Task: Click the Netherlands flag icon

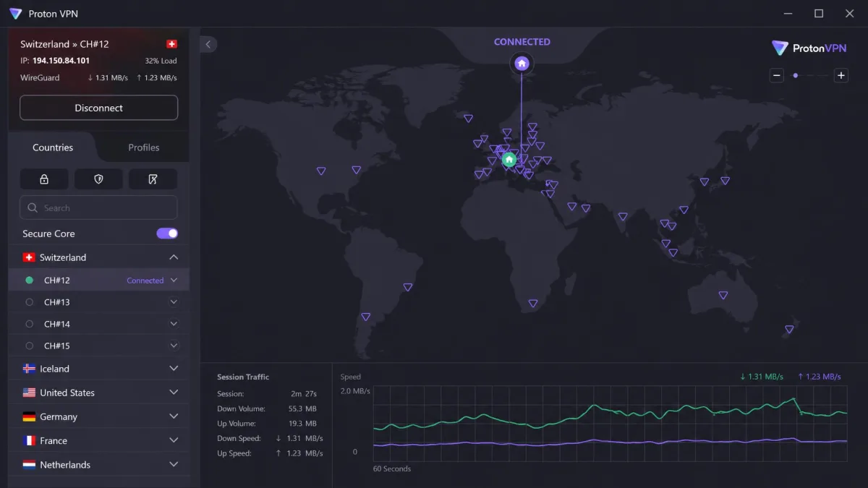Action: (x=29, y=465)
